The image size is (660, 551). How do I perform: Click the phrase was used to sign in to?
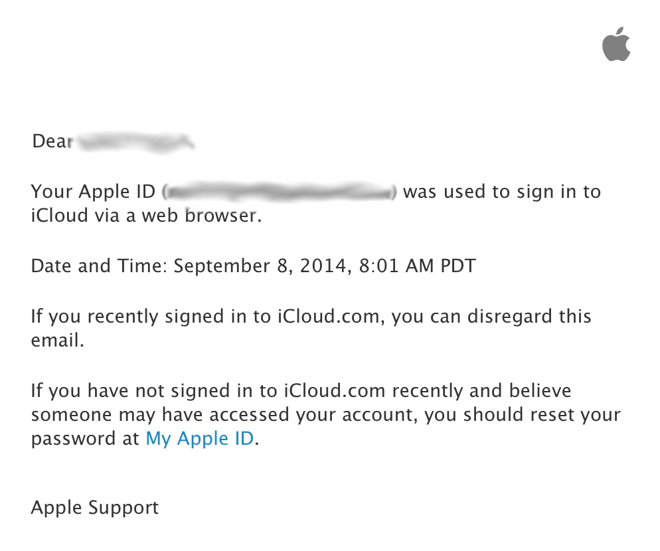click(x=502, y=191)
